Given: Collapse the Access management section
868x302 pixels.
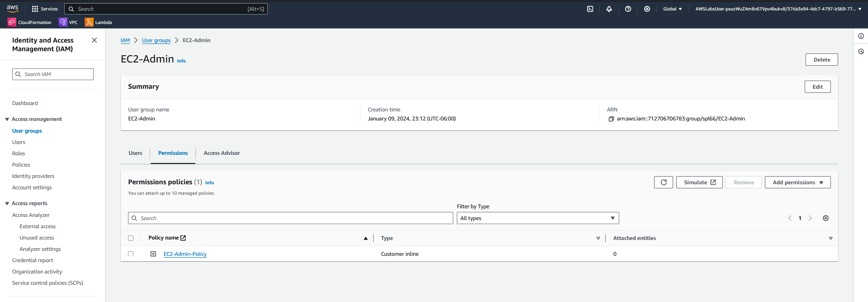Looking at the screenshot, I should tap(7, 120).
